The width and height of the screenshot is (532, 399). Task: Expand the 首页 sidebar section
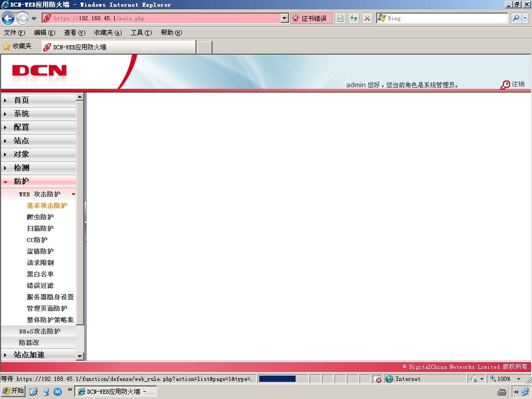point(38,100)
